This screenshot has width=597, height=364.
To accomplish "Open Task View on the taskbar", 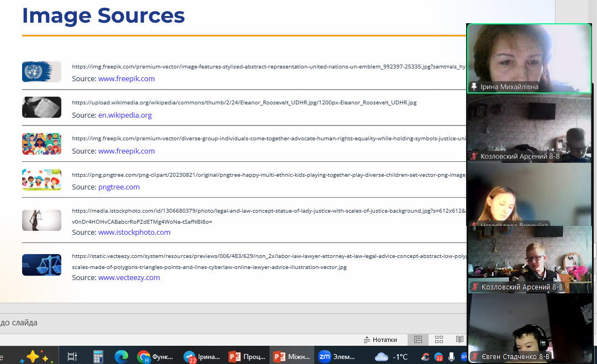I will tap(72, 357).
